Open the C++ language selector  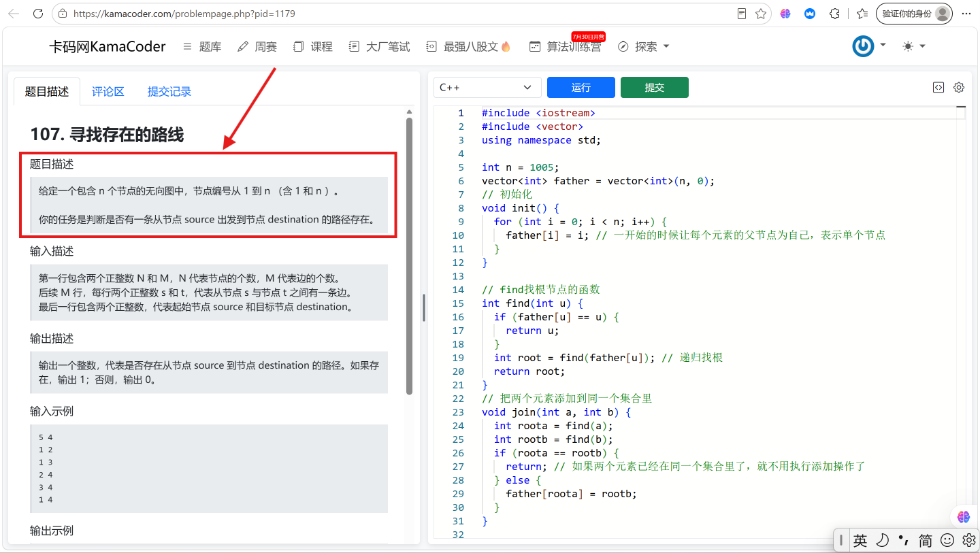coord(487,87)
